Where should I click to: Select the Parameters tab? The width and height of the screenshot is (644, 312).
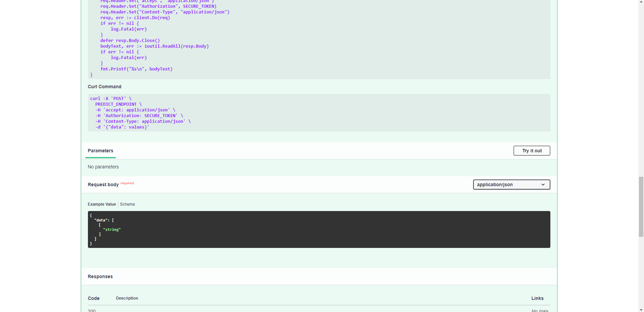[x=100, y=151]
